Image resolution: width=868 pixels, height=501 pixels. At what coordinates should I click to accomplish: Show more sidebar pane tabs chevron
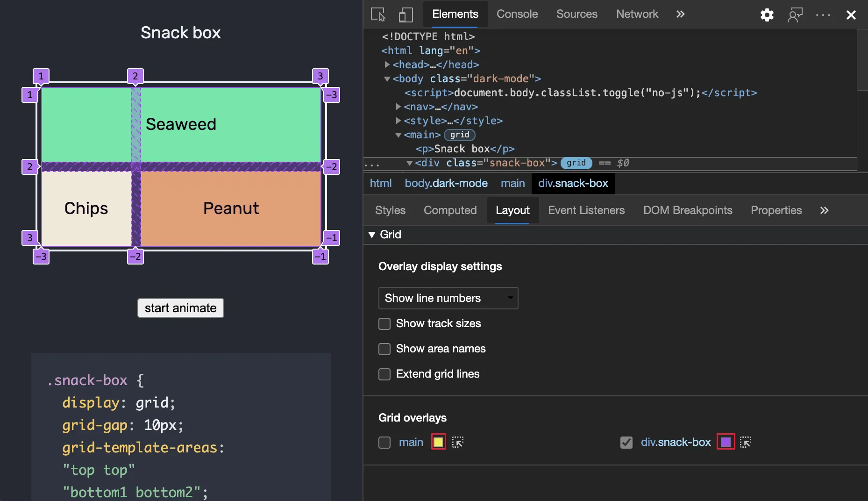824,210
